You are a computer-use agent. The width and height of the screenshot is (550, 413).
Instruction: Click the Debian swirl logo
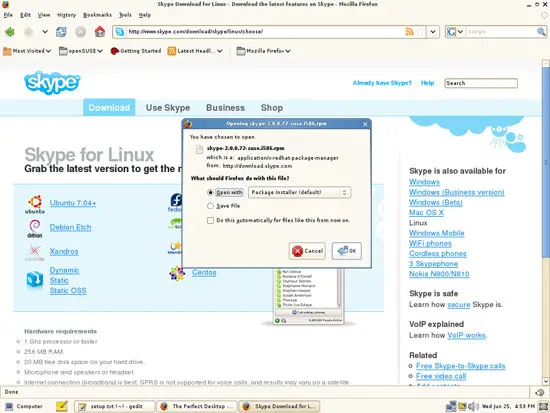35,229
